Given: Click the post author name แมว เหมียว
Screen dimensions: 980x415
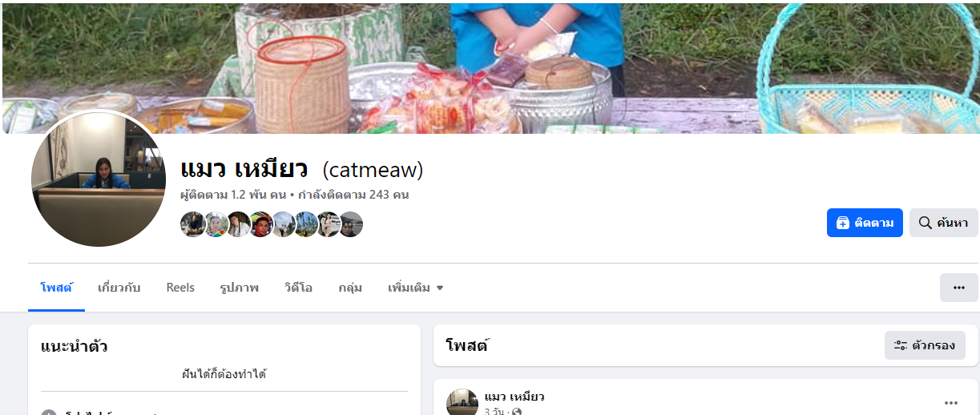Looking at the screenshot, I should tap(514, 397).
